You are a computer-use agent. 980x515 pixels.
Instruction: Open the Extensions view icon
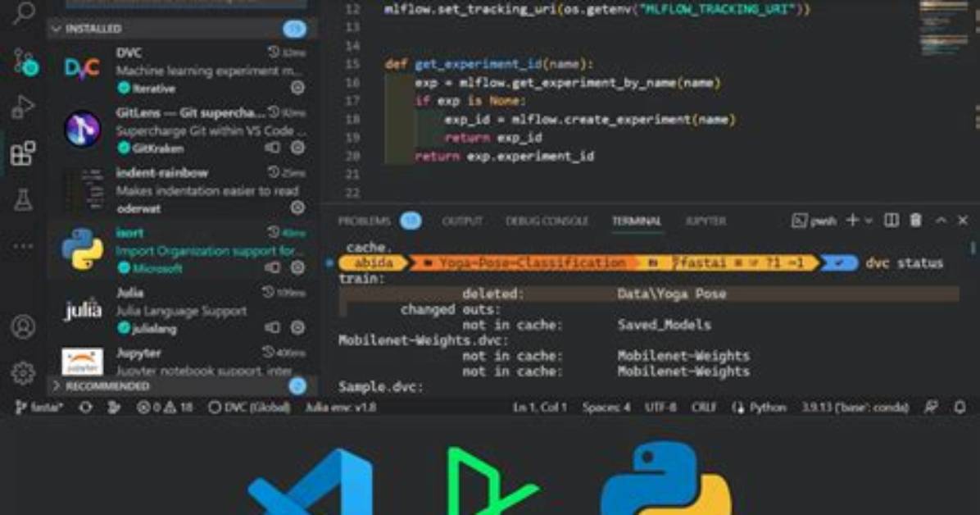(x=22, y=153)
